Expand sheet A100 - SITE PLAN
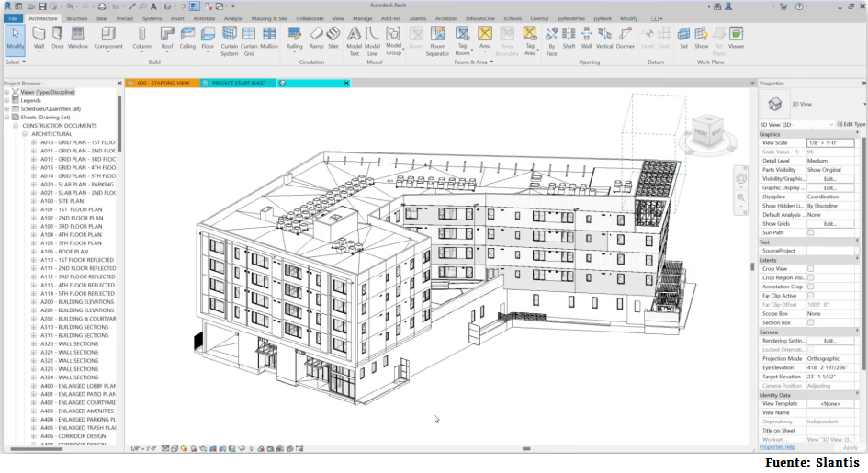The height and width of the screenshot is (473, 868). 34,201
